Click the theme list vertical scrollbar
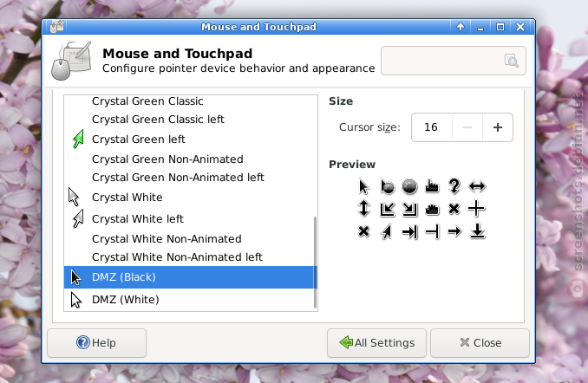 pyautogui.click(x=315, y=263)
